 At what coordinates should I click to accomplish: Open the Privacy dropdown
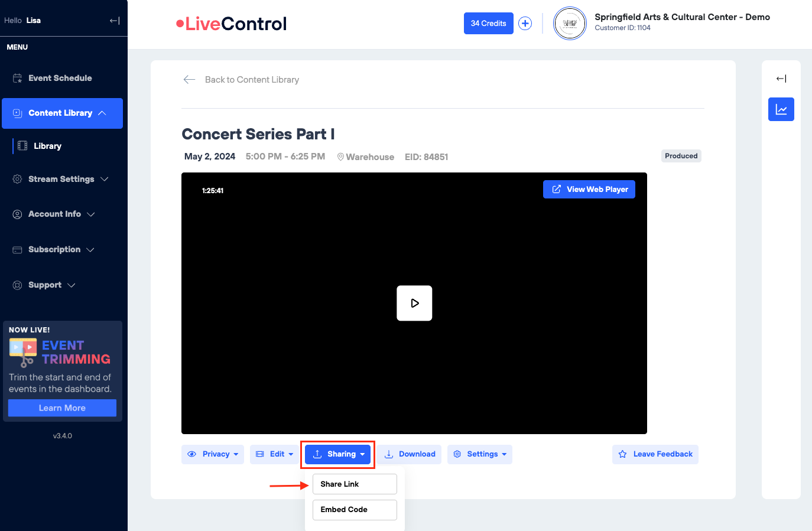coord(213,454)
